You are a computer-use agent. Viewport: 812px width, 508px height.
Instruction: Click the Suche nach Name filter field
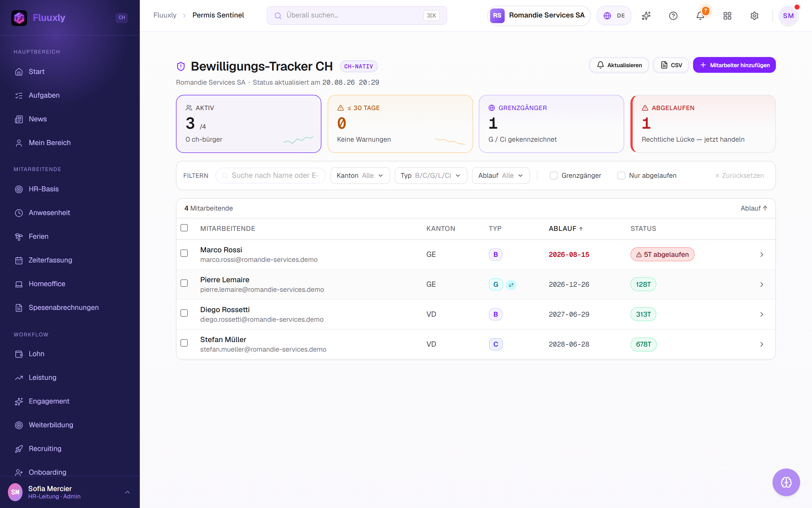point(270,175)
